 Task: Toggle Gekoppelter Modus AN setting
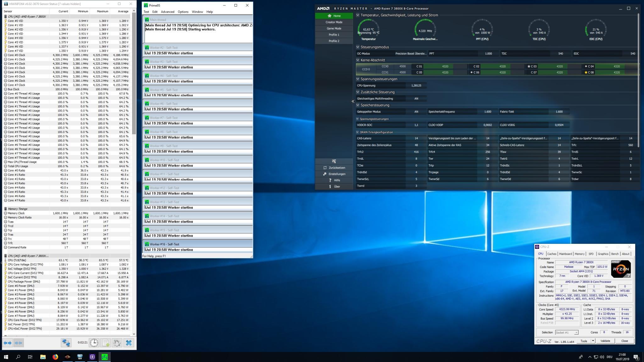(416, 112)
